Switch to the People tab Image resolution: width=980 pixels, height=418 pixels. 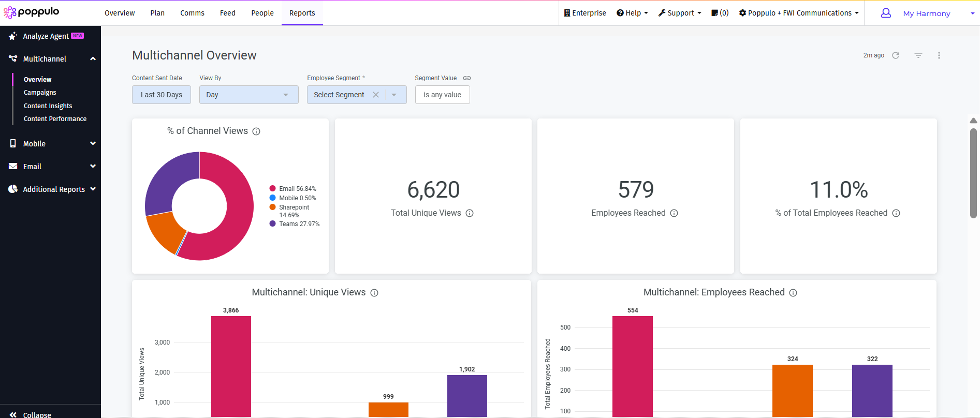coord(262,13)
